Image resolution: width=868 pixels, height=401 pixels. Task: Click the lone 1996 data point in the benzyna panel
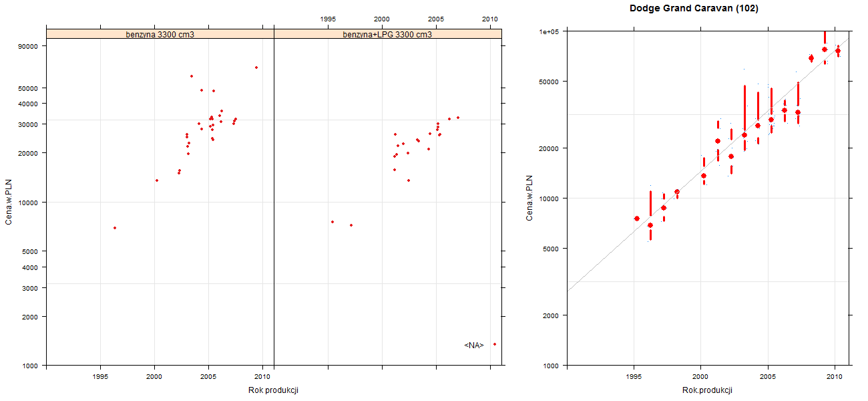pyautogui.click(x=115, y=228)
